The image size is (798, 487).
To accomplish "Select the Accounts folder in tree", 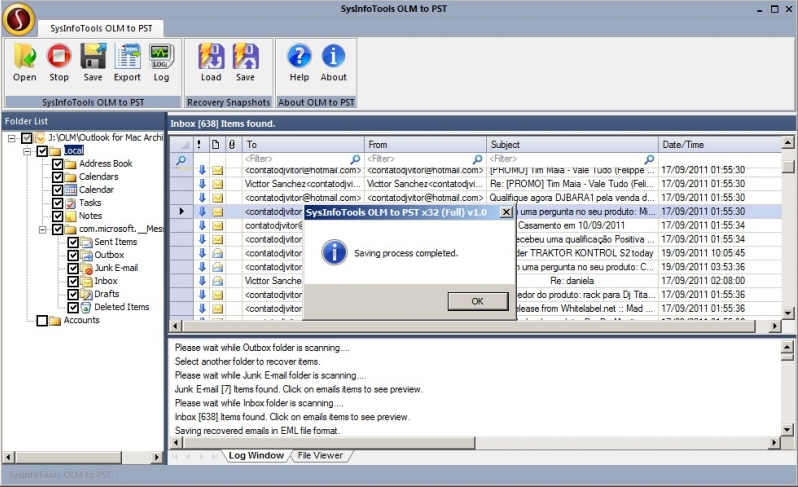I will [81, 321].
